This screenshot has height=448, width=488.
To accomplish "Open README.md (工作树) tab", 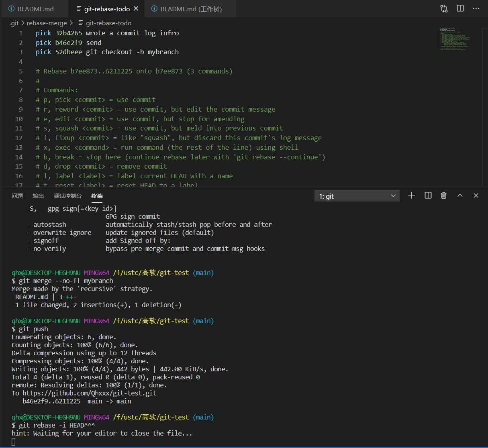I will pos(191,9).
